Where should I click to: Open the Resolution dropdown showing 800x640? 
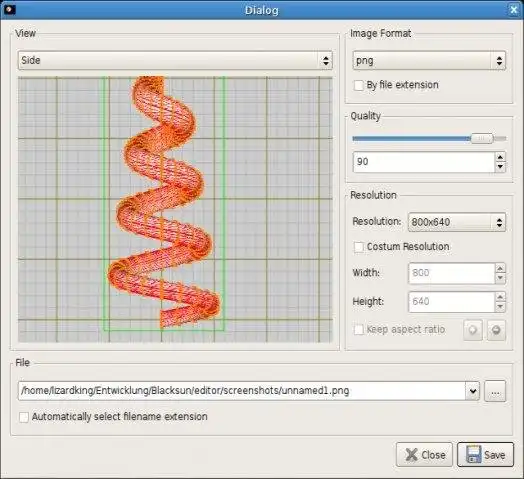[457, 222]
